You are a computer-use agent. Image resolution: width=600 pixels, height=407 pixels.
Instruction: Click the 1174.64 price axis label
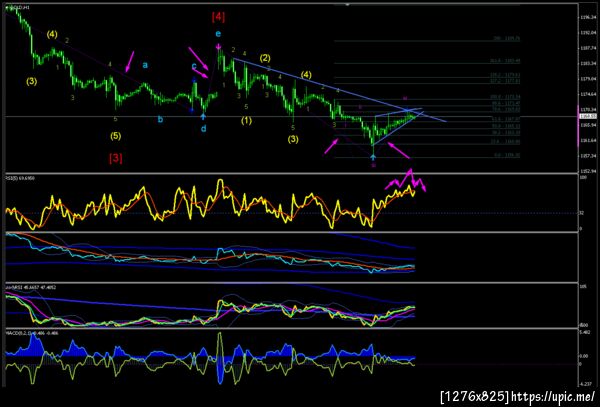(x=587, y=94)
